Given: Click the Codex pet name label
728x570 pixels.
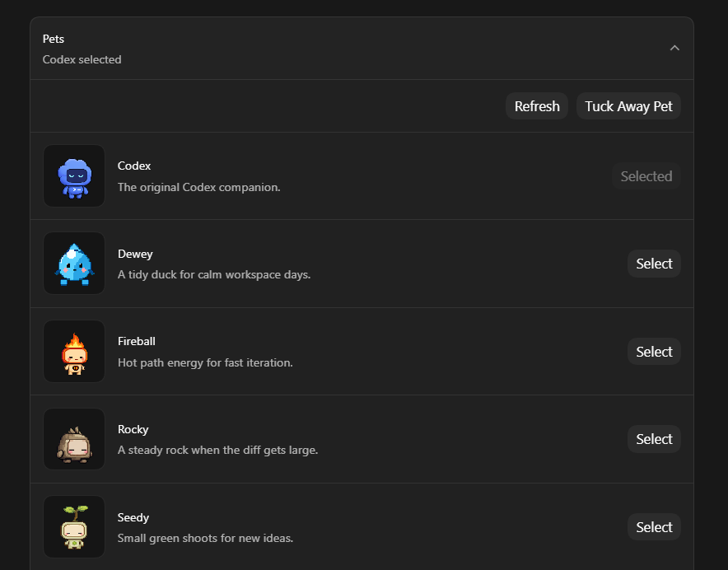Looking at the screenshot, I should 134,166.
